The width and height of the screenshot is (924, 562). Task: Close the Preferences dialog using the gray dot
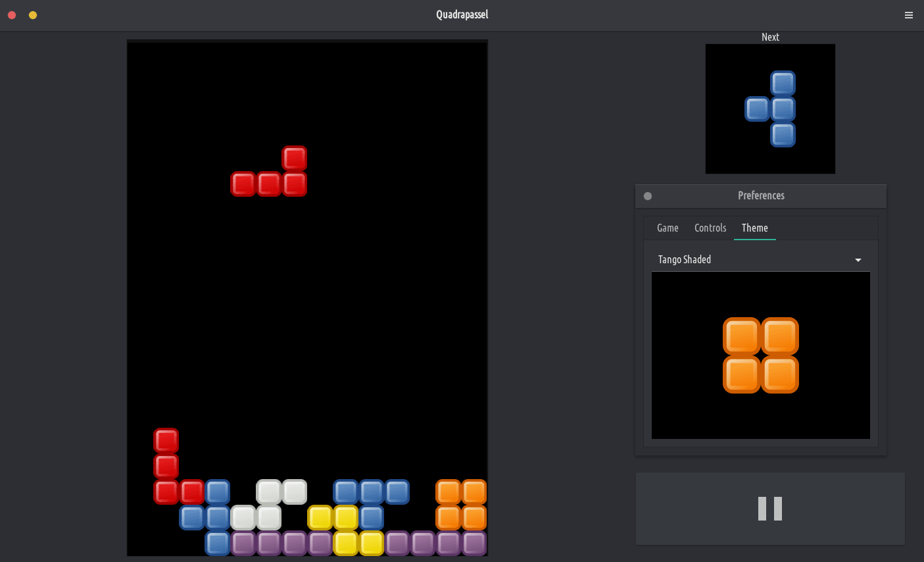point(648,196)
